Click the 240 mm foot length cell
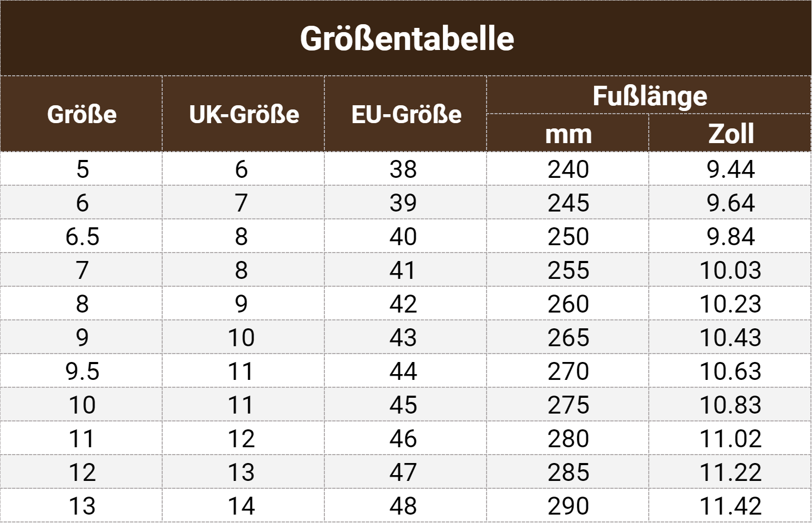This screenshot has height=523, width=812. tap(568, 169)
